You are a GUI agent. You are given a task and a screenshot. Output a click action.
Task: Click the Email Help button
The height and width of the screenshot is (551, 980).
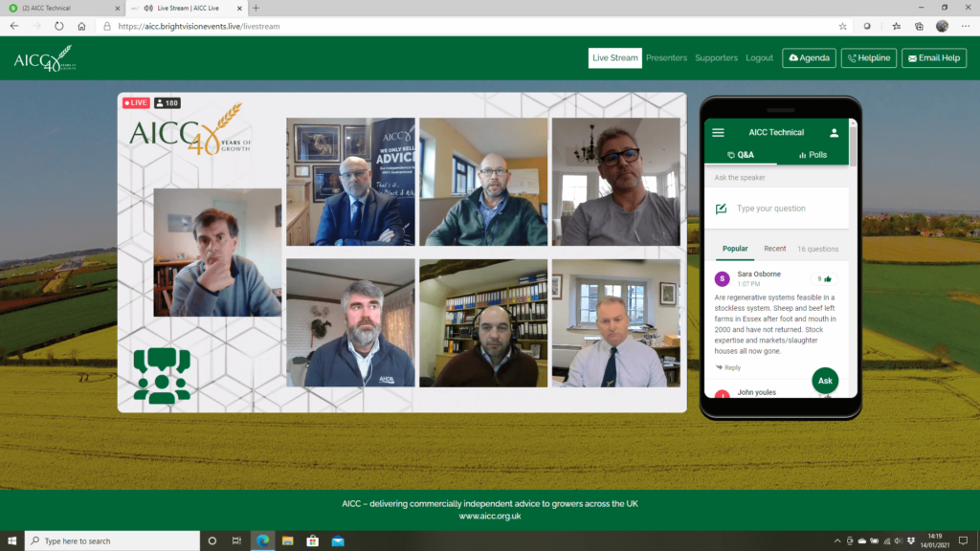pyautogui.click(x=934, y=58)
